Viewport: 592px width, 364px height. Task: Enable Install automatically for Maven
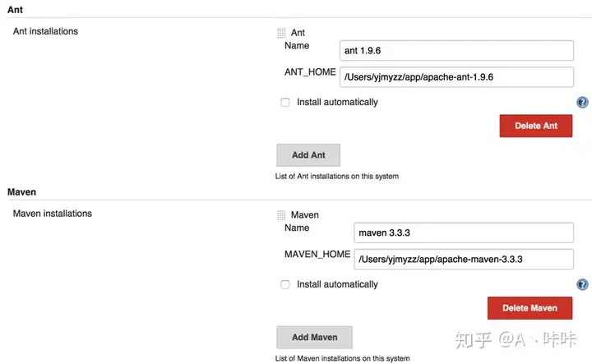[x=285, y=284]
